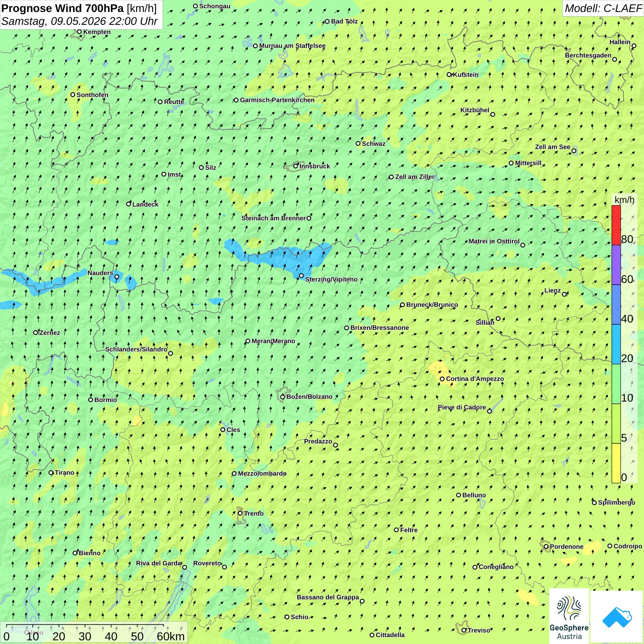Select the Lienz station circle
Screen dimensions: 644x644
click(564, 294)
